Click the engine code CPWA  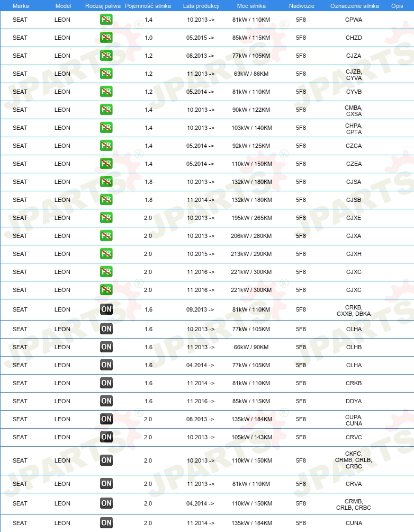354,20
